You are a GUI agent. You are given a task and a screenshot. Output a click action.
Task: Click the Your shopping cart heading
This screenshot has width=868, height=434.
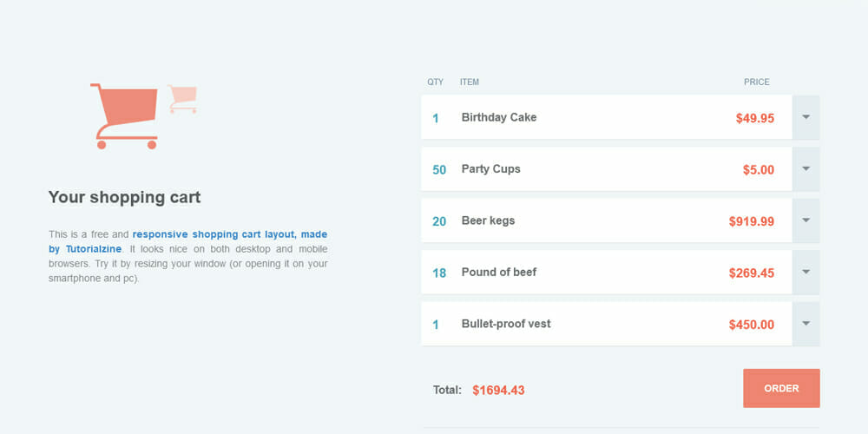point(124,197)
